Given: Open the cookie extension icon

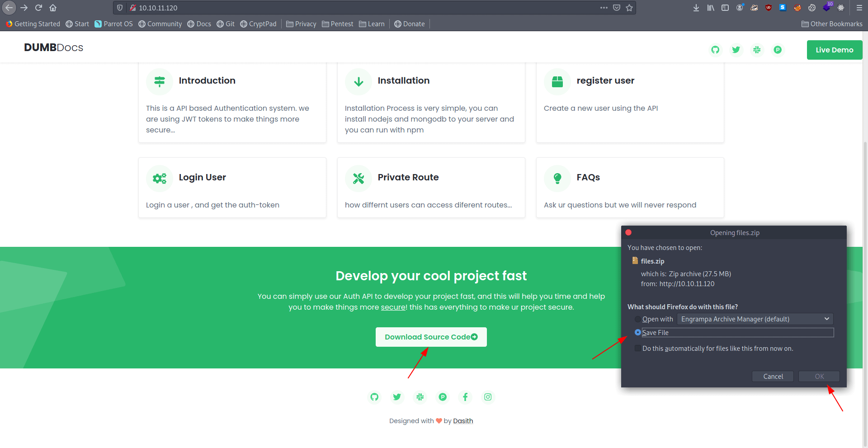Looking at the screenshot, I should point(812,8).
